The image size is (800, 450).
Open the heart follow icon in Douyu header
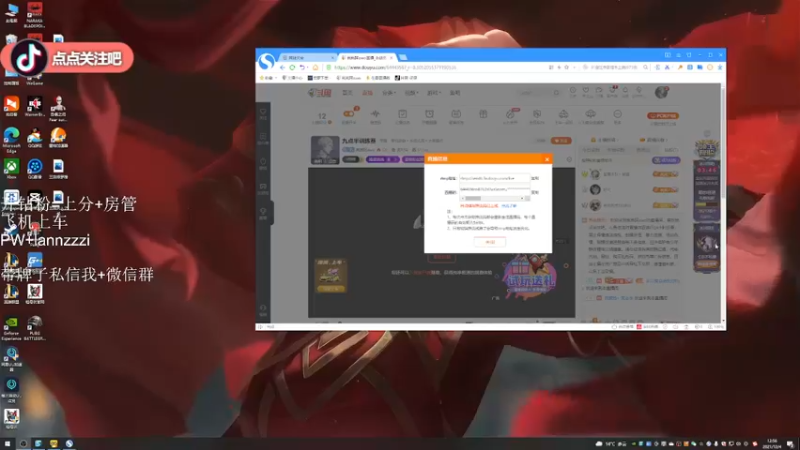586,92
